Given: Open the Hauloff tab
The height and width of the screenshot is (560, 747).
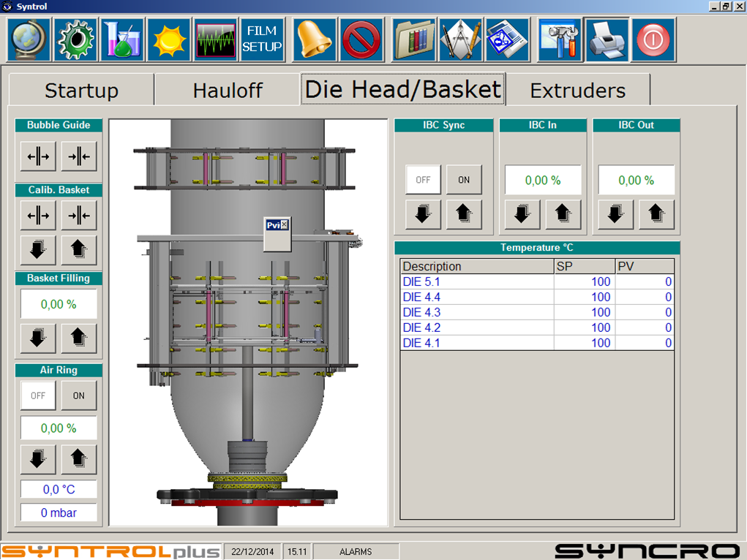Looking at the screenshot, I should [228, 91].
